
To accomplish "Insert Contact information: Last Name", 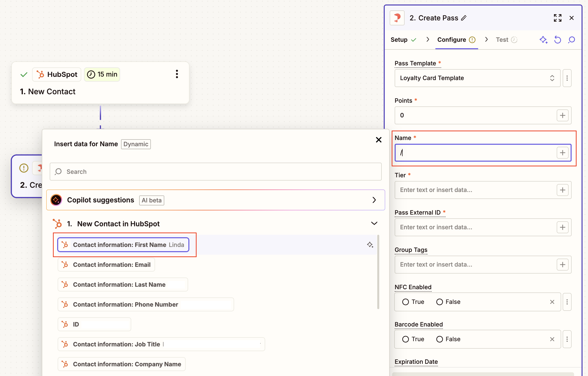I will tap(123, 284).
